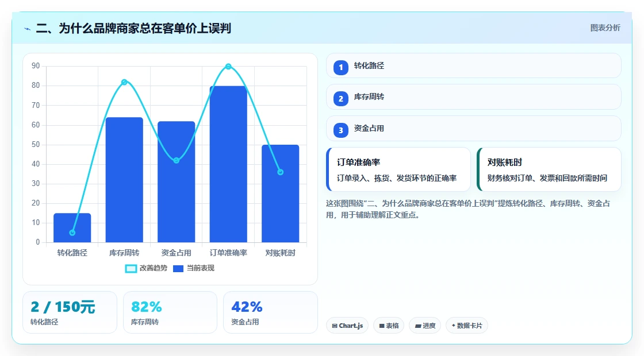The image size is (644, 356).
Task: Click the section title 二、为什么品牌商家总在客单价上误判
Action: click(133, 28)
